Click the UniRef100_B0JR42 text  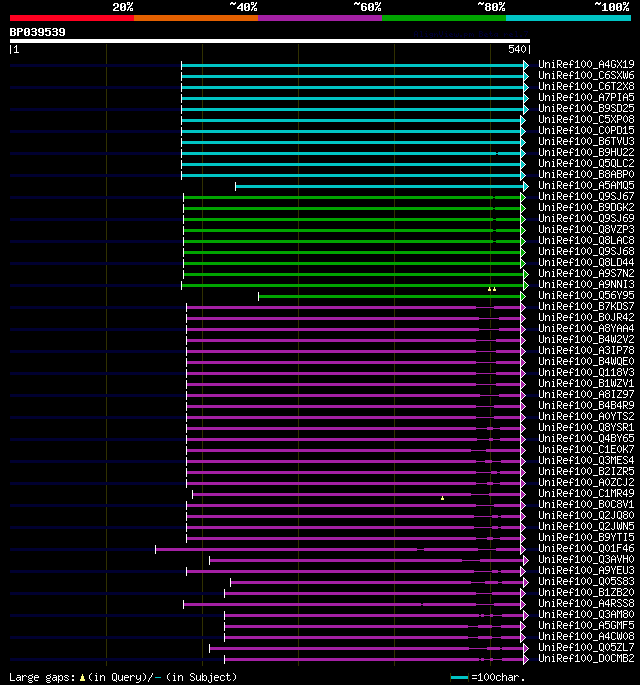point(586,317)
